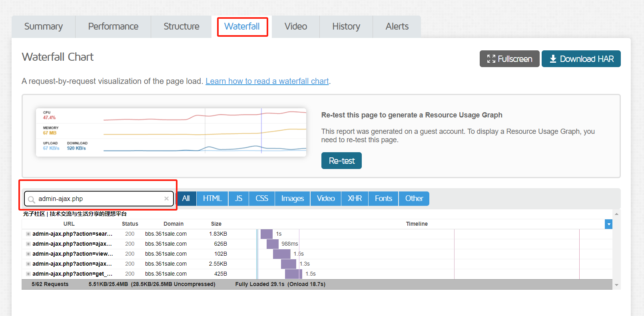
Task: Select the All filter
Action: [186, 199]
